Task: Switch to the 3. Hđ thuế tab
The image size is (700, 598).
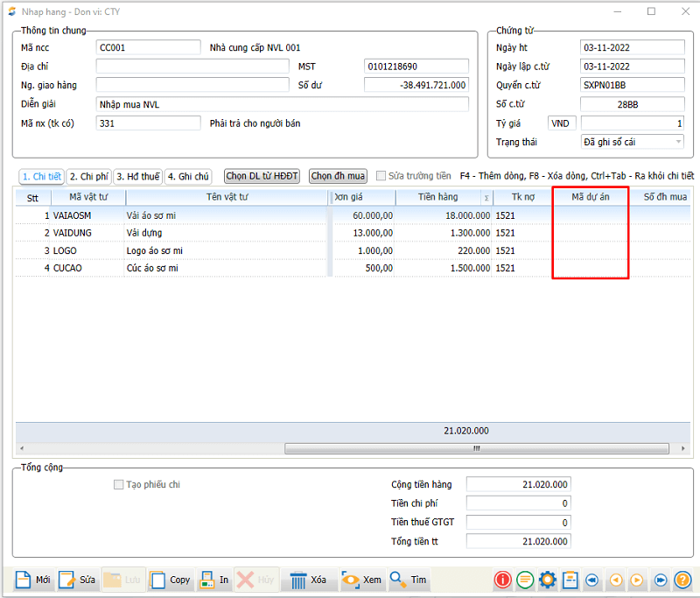Action: 138,176
